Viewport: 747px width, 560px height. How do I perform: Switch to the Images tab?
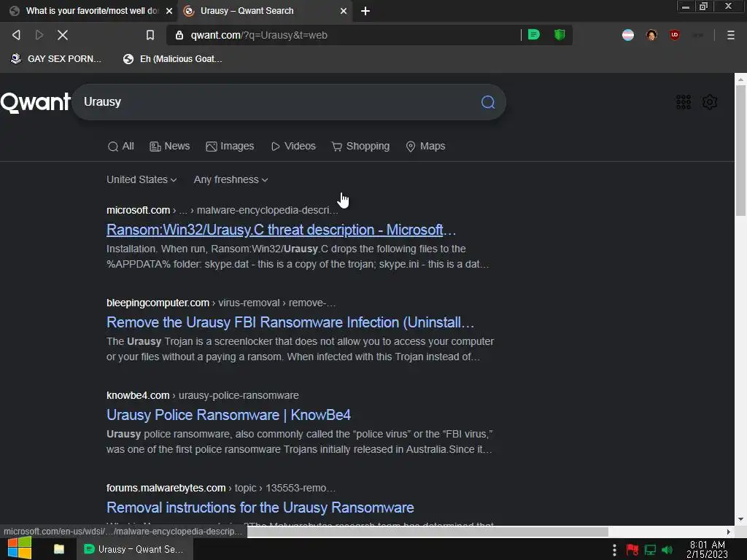point(230,146)
